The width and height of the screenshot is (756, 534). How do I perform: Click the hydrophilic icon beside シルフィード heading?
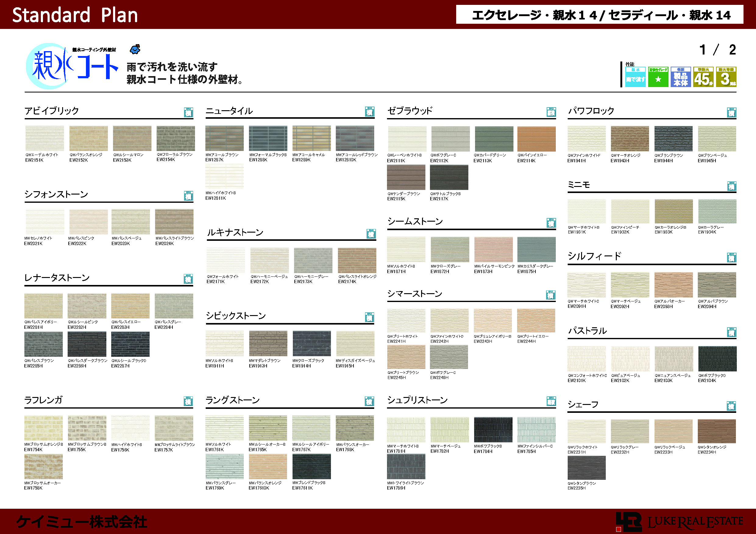pyautogui.click(x=732, y=257)
